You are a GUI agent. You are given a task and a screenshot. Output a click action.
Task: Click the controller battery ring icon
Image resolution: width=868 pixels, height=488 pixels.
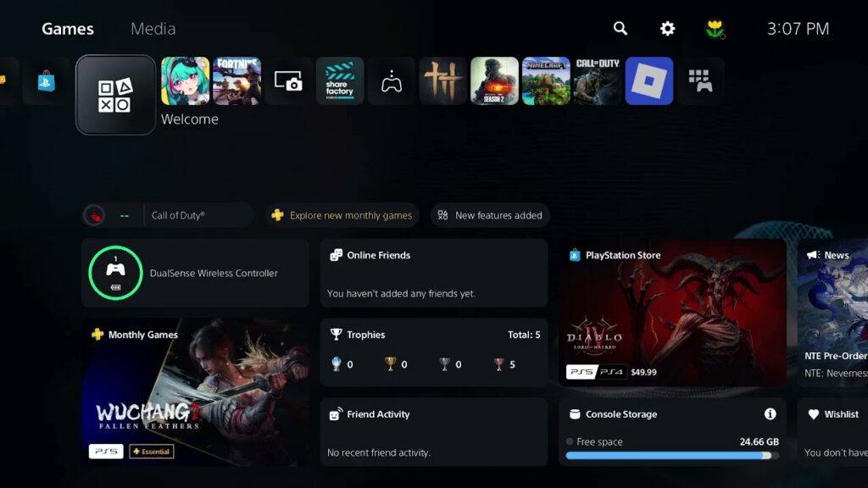(115, 273)
